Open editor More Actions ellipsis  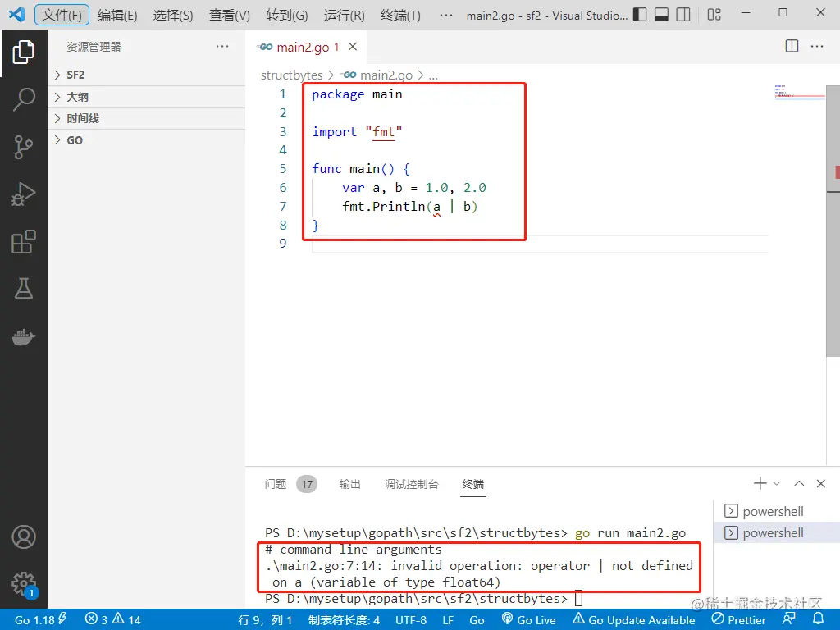[817, 46]
